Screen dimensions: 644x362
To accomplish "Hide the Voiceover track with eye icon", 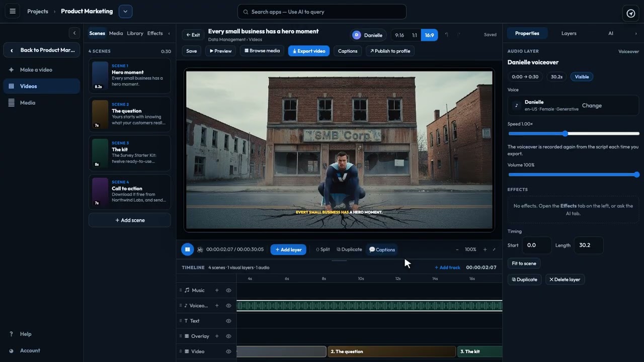I will pos(228,306).
